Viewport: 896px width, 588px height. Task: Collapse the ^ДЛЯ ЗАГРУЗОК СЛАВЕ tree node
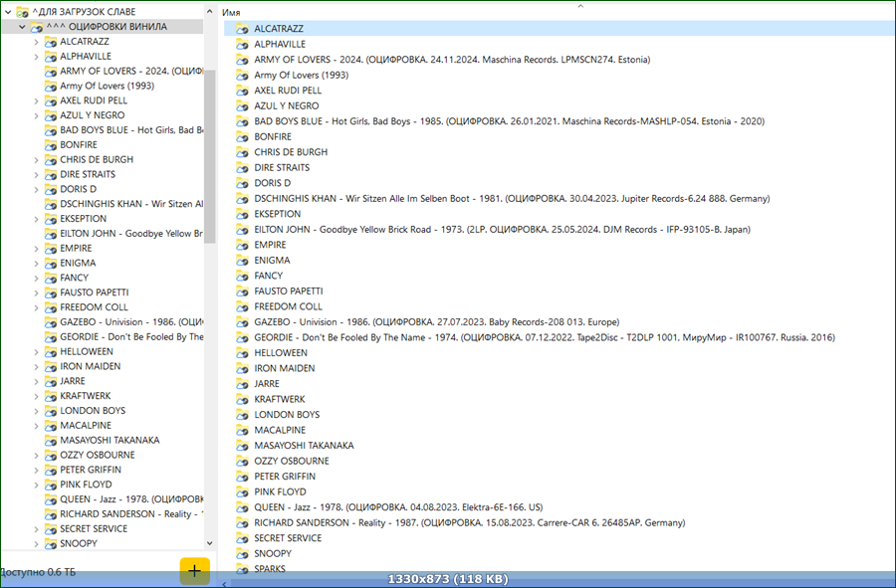pyautogui.click(x=9, y=11)
